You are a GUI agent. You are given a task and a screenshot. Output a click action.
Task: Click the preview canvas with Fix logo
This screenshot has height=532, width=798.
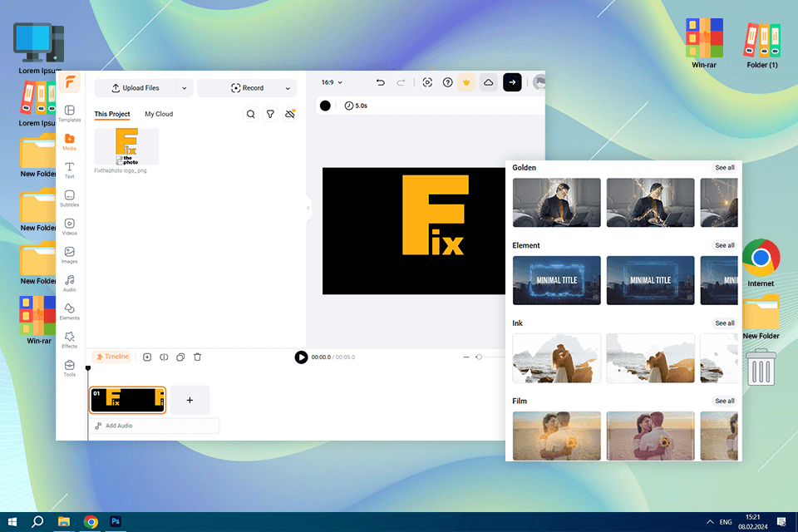[x=414, y=231]
